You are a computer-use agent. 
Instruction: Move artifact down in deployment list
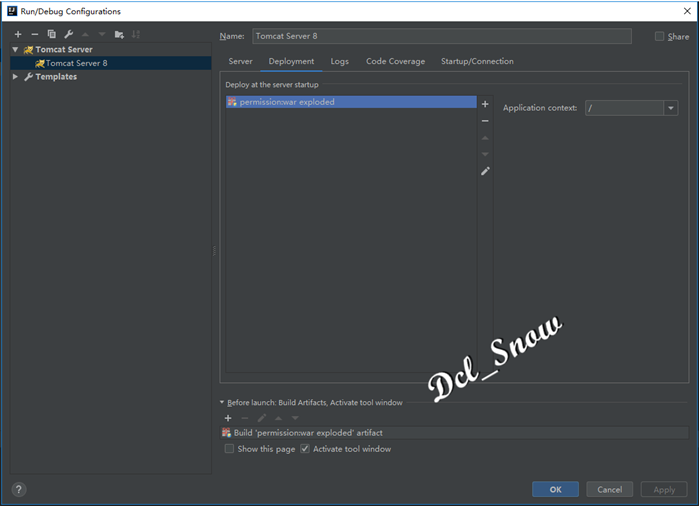click(485, 154)
